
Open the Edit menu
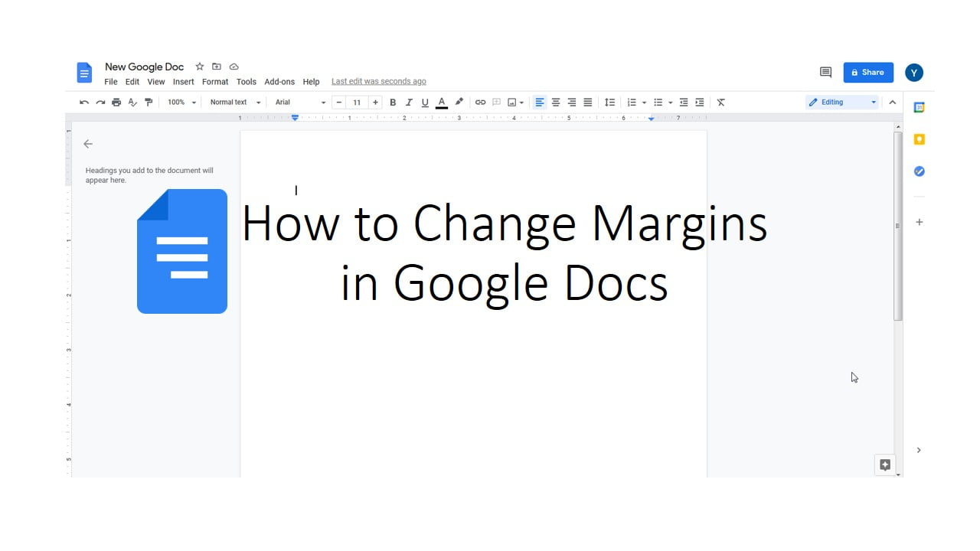coord(132,82)
